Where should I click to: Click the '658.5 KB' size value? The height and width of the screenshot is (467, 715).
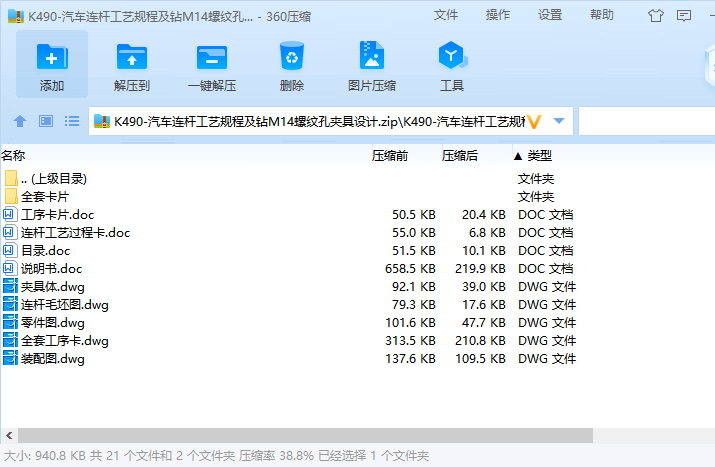pyautogui.click(x=410, y=269)
